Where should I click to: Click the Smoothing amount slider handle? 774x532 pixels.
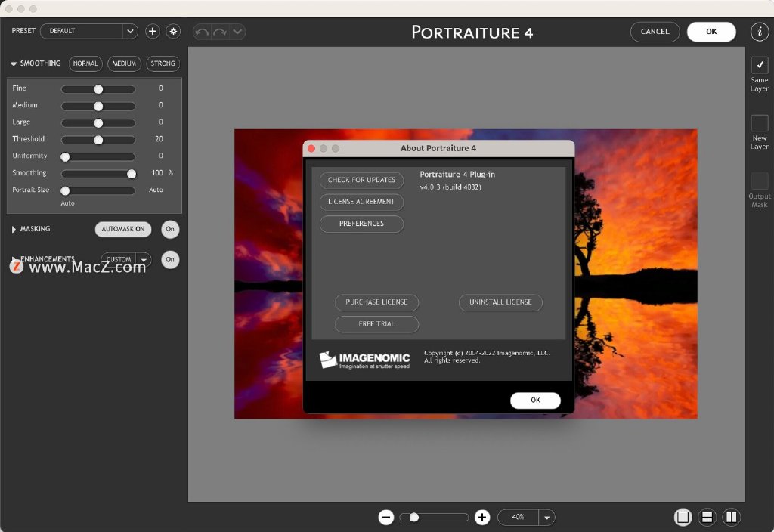click(132, 174)
